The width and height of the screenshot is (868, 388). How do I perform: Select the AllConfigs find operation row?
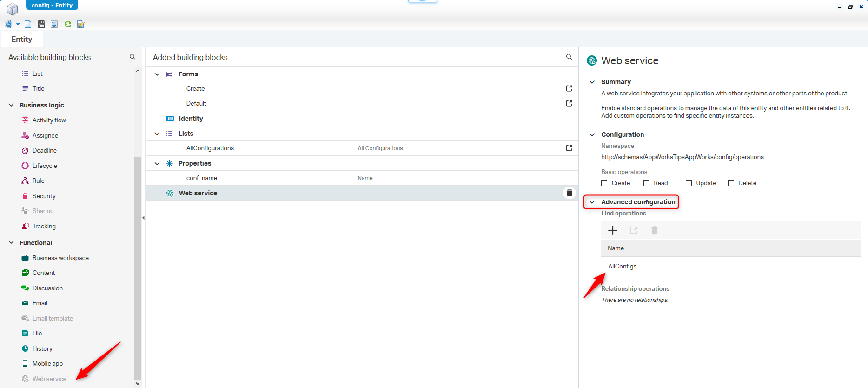click(622, 266)
